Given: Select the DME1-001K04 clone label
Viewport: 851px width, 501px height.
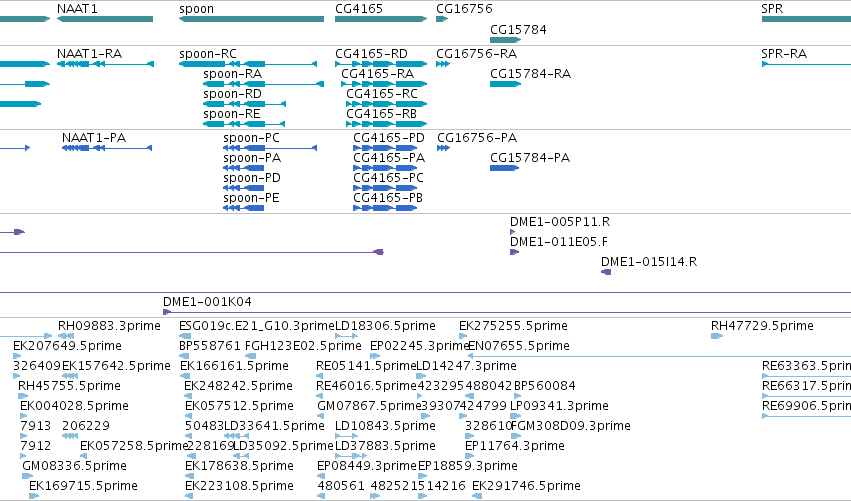Looking at the screenshot, I should pyautogui.click(x=207, y=302).
